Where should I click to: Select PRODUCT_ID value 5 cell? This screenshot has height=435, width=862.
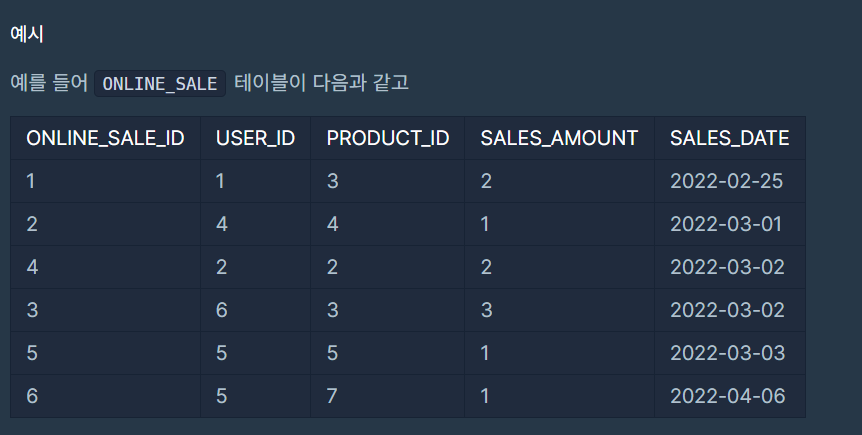click(x=388, y=353)
